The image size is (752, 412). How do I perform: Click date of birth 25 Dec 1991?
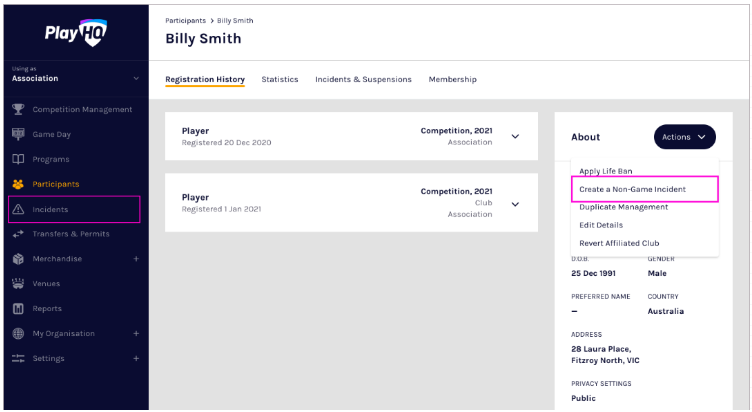(593, 273)
